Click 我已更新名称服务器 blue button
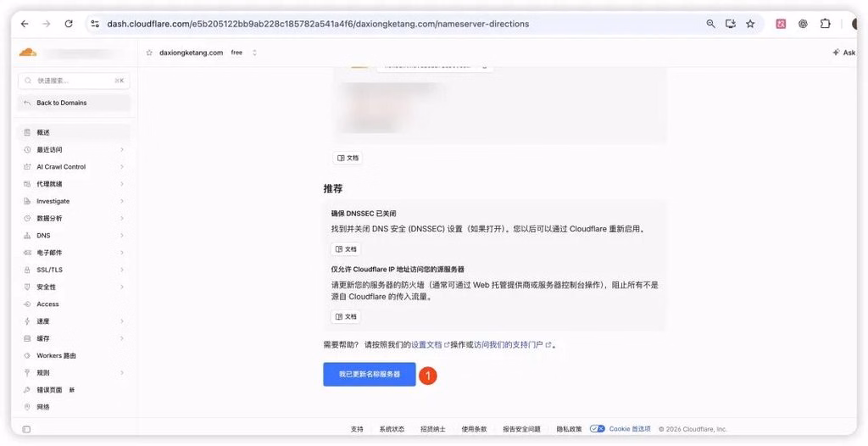Image resolution: width=868 pixels, height=446 pixels. (x=370, y=375)
